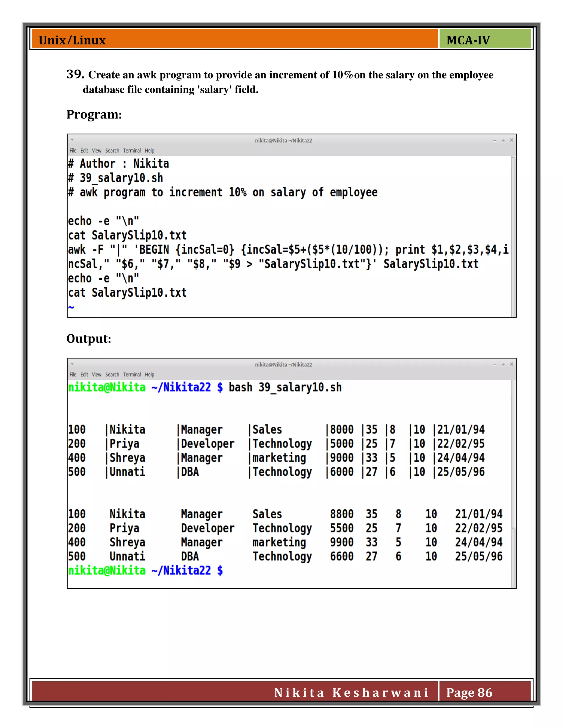Click incremented salary 9900
Image resolution: width=563 pixels, height=728 pixels.
coord(341,542)
